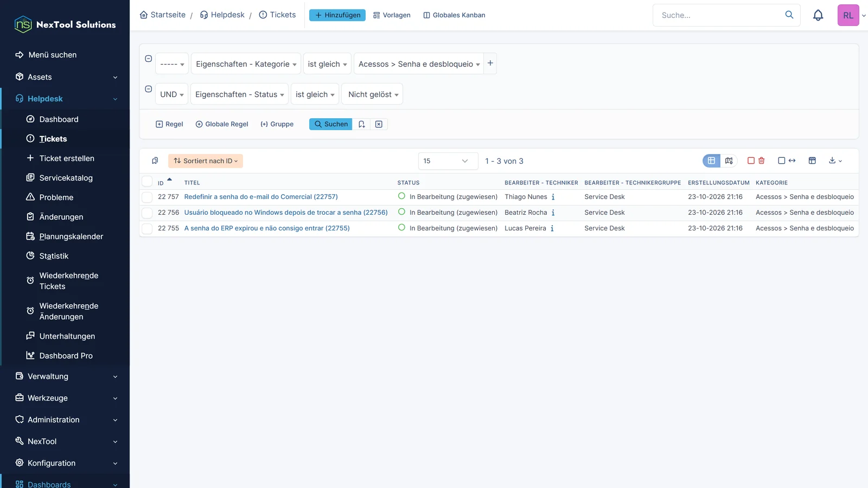Open the Nicht gelöst value dropdown

coord(372,94)
